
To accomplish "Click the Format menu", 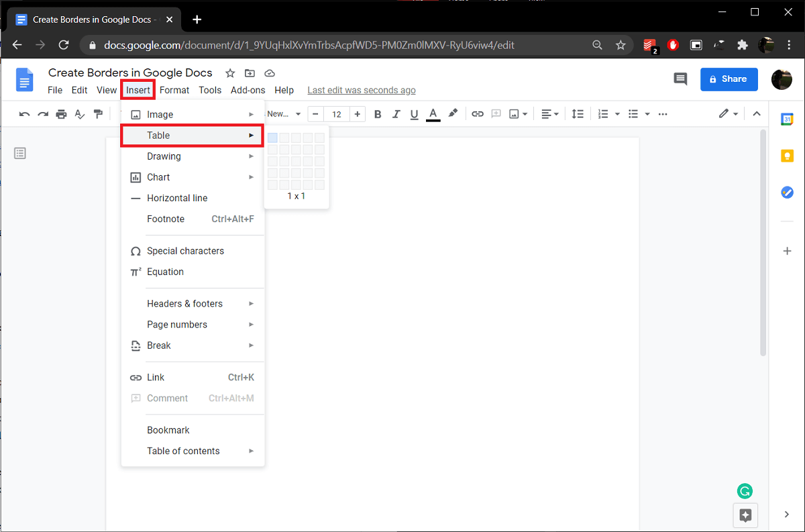I will click(174, 89).
